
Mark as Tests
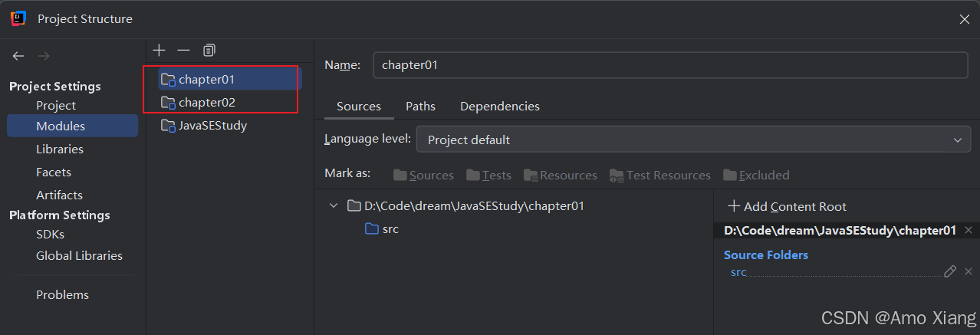click(x=488, y=175)
